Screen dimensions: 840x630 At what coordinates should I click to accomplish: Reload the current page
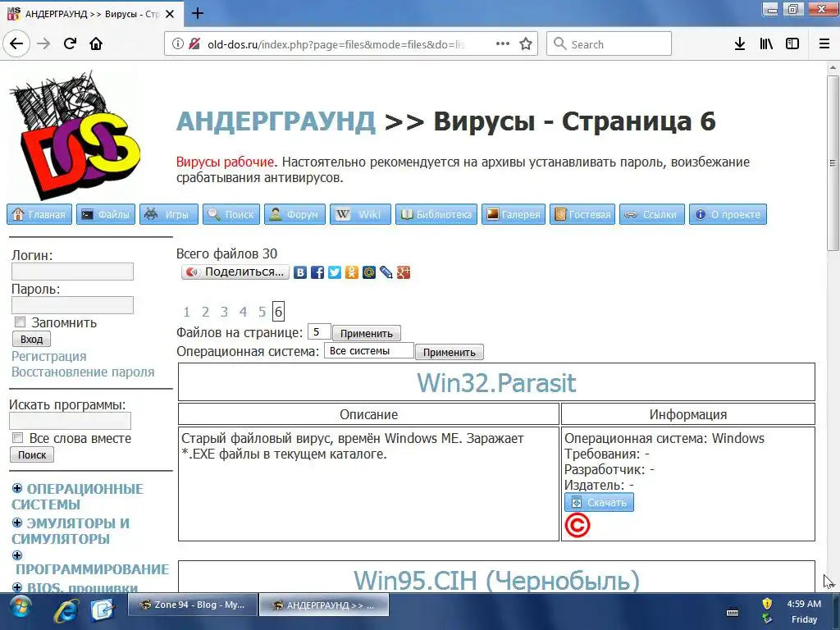pos(71,43)
